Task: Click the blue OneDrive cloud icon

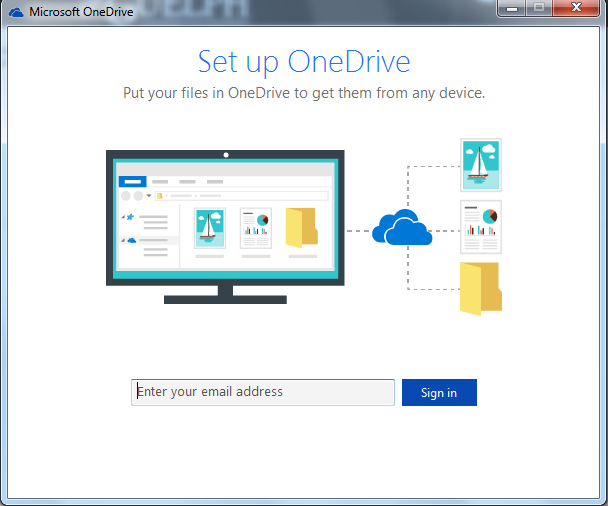Action: point(401,229)
